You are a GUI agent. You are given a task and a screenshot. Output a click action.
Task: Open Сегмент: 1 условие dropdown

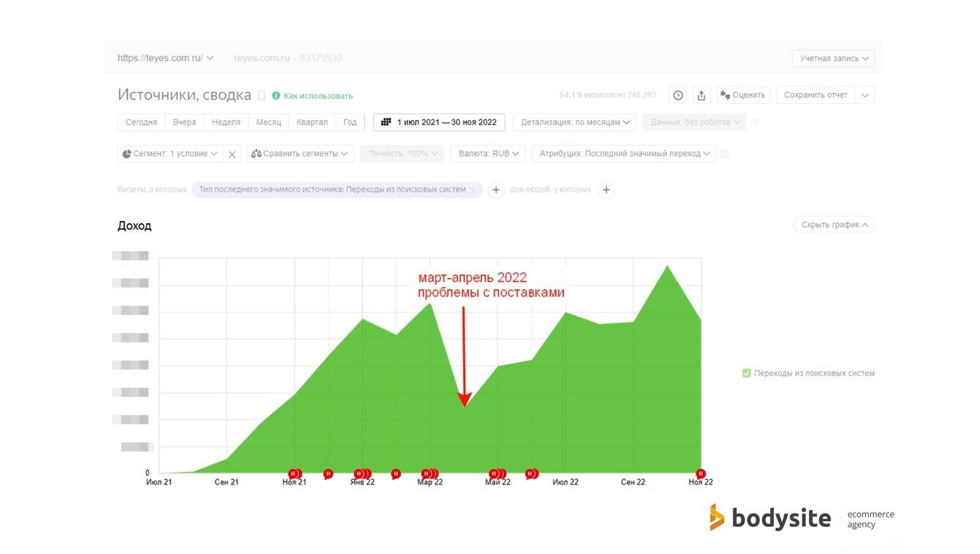click(x=170, y=154)
